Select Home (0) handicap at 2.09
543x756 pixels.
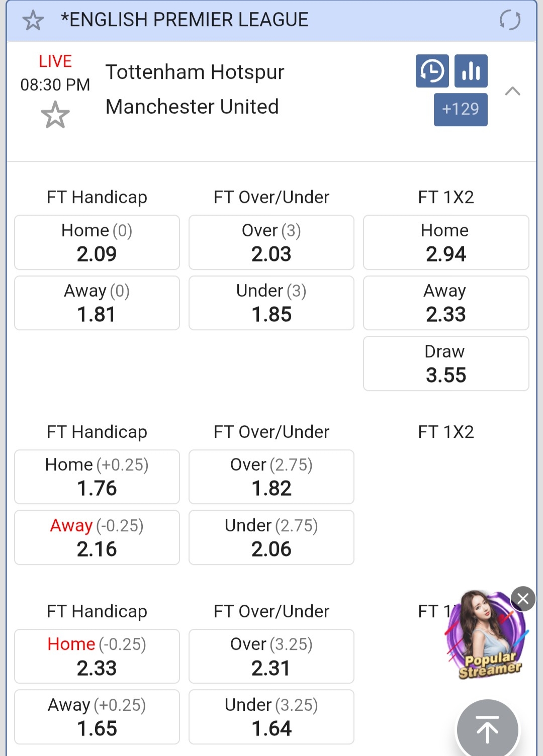click(97, 242)
